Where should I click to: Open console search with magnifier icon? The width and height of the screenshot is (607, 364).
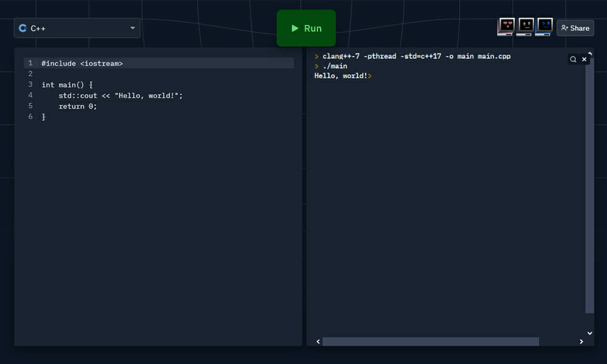573,59
